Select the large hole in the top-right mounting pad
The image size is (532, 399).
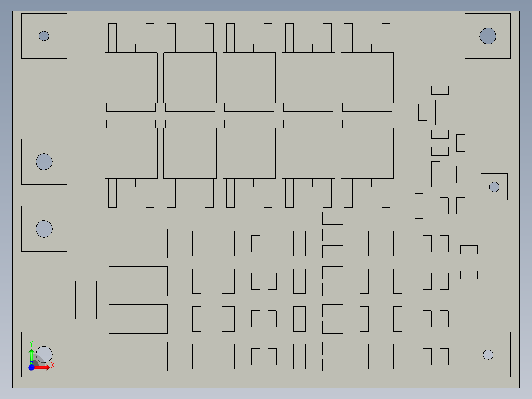pos(488,36)
